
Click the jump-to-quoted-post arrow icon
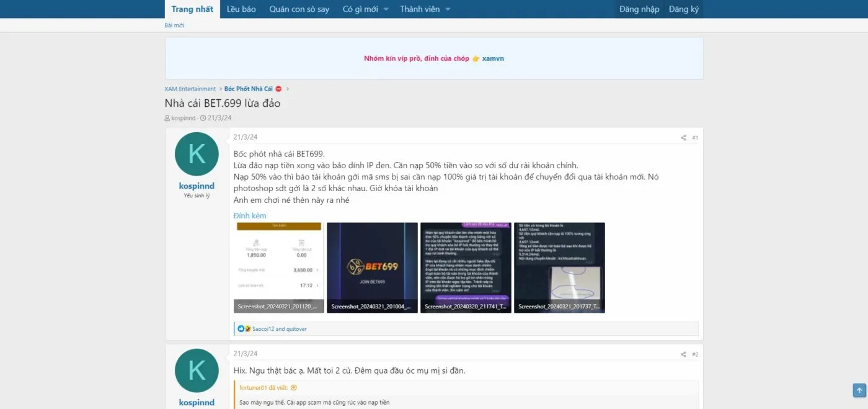(x=294, y=388)
